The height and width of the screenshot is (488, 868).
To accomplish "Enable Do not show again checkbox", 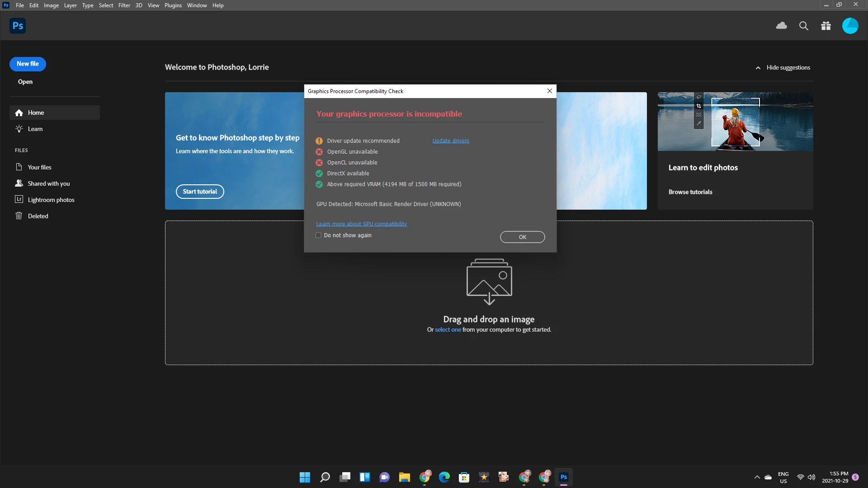I will (x=318, y=235).
